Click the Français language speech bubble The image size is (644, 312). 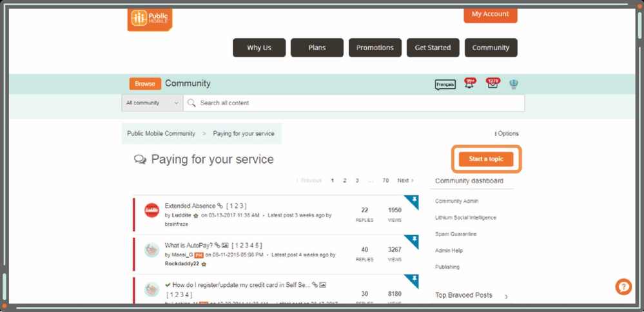pyautogui.click(x=445, y=84)
